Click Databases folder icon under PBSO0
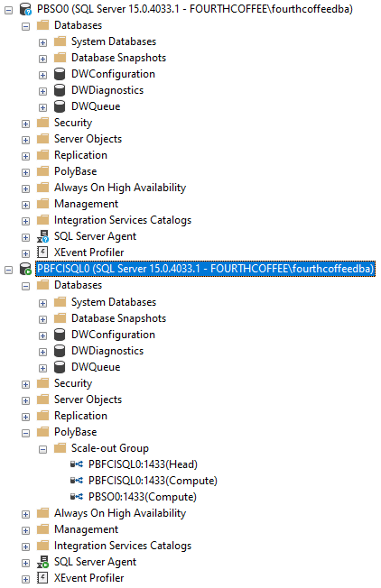Image resolution: width=381 pixels, height=588 pixels. (x=42, y=24)
